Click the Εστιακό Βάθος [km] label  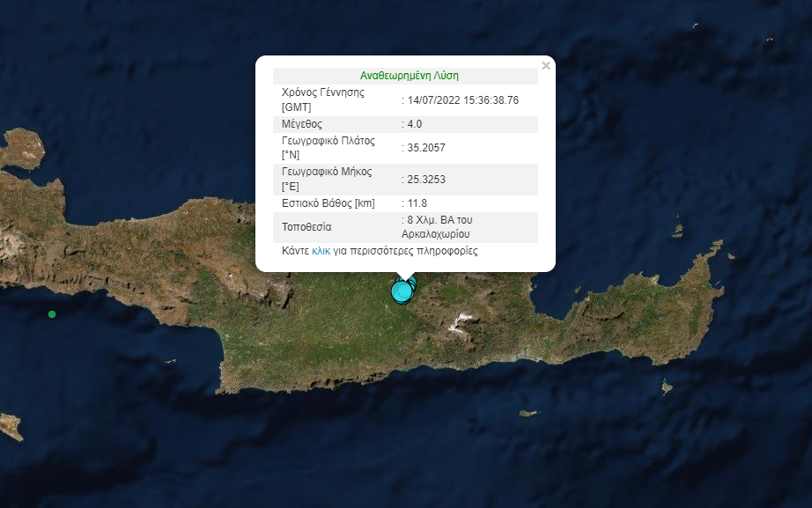click(x=328, y=203)
